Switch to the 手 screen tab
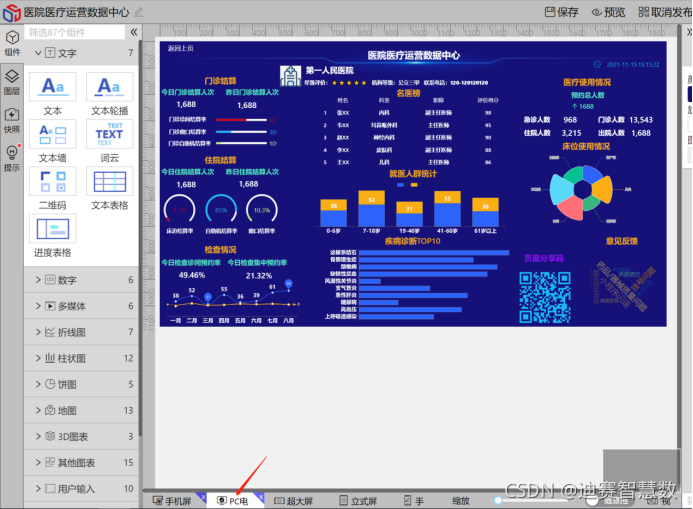This screenshot has height=509, width=693. tap(414, 501)
